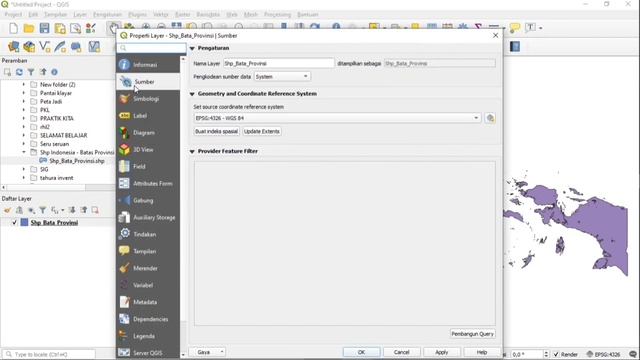Click the refresh icon in Peramban panel
Screen dimensions: 640x360
pyautogui.click(x=19, y=72)
